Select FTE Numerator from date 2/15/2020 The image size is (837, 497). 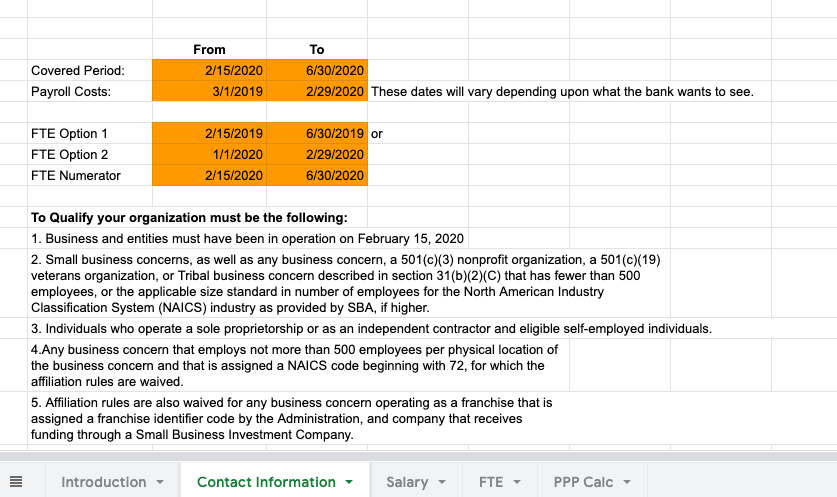point(209,175)
